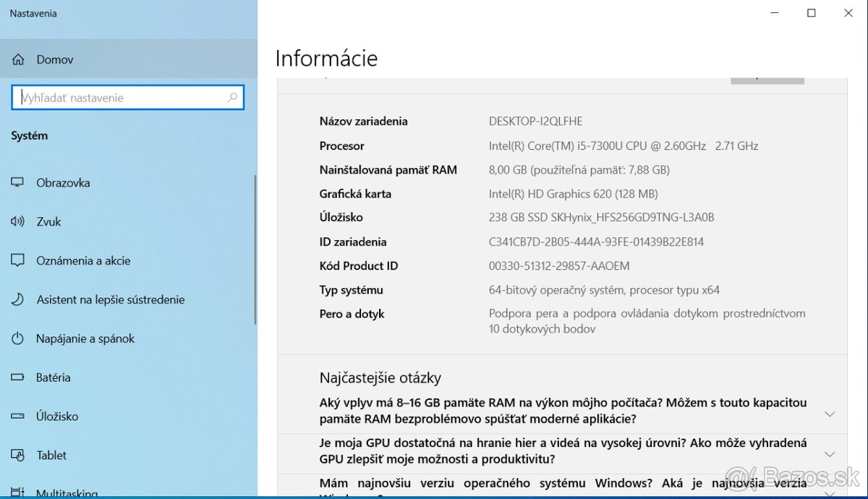Screen dimensions: 868x499
Task: Open the RAM capacity FAQ question
Action: tap(564, 411)
